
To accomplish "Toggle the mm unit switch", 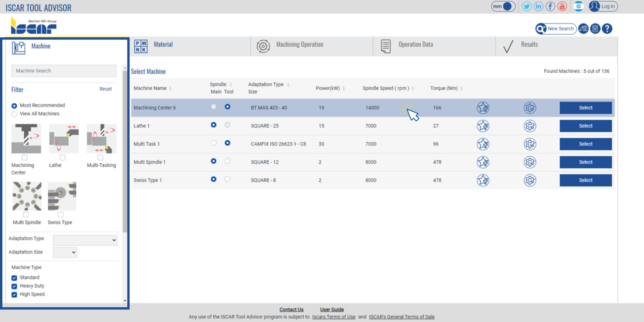I will coord(503,6).
